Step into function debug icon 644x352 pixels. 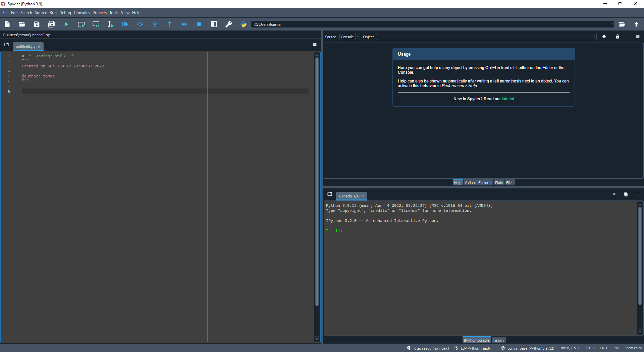(155, 24)
